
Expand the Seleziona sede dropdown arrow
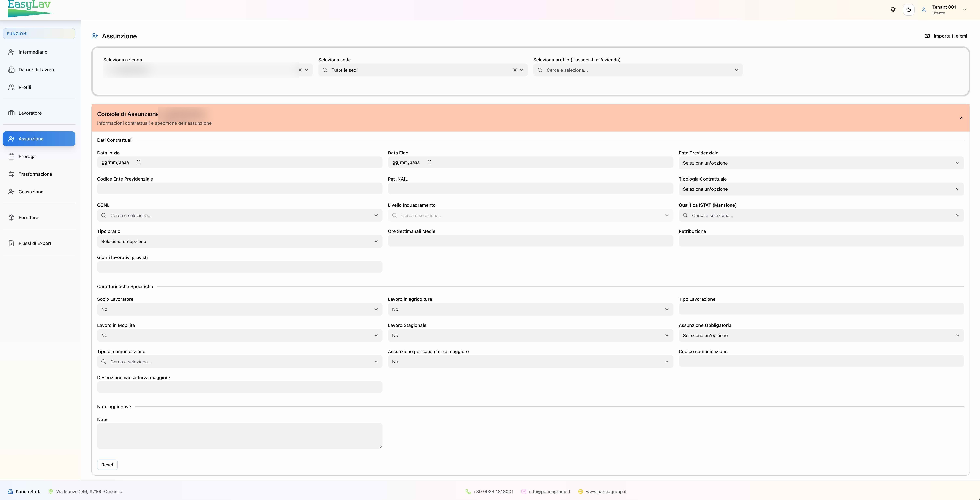pyautogui.click(x=522, y=70)
